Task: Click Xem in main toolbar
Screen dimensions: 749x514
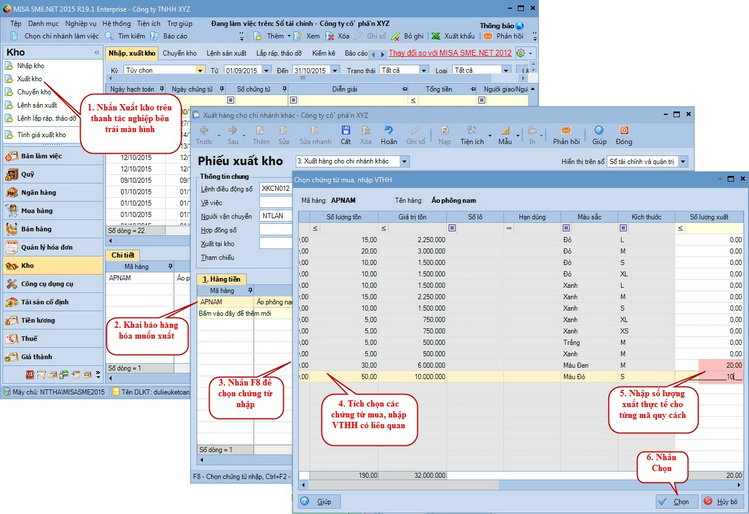Action: coord(307,36)
